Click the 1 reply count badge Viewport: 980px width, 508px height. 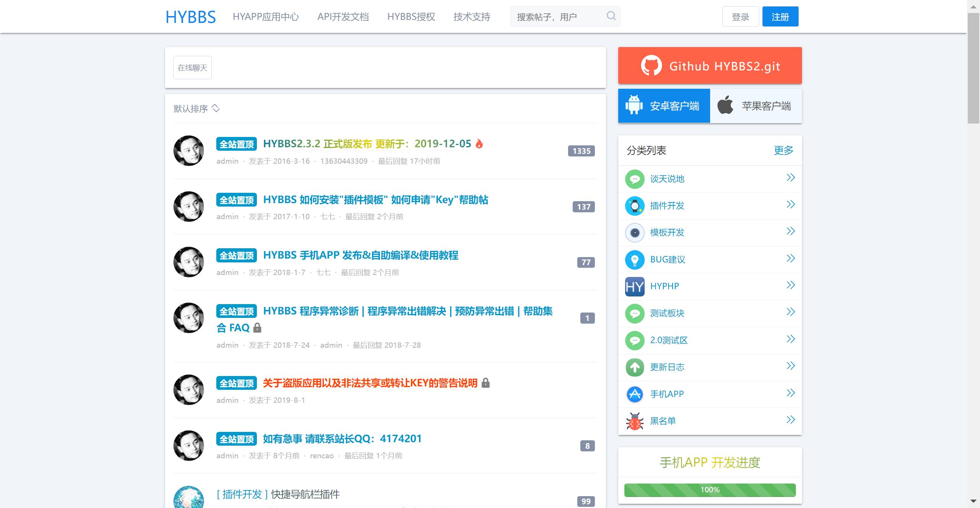(588, 318)
